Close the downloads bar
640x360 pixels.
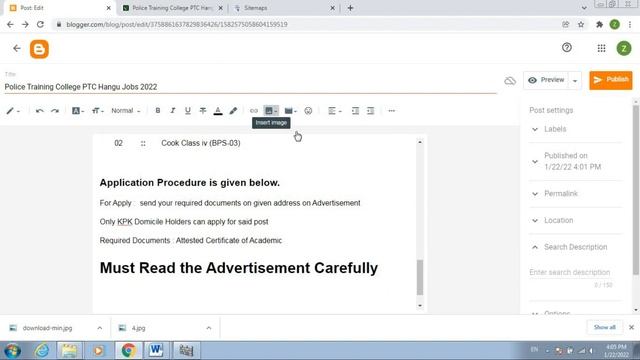click(631, 327)
